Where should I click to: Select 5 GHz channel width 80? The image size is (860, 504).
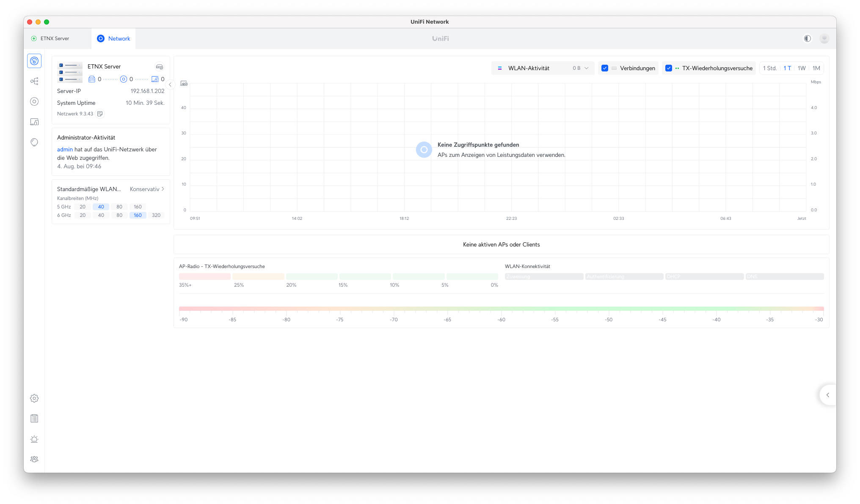pyautogui.click(x=119, y=207)
